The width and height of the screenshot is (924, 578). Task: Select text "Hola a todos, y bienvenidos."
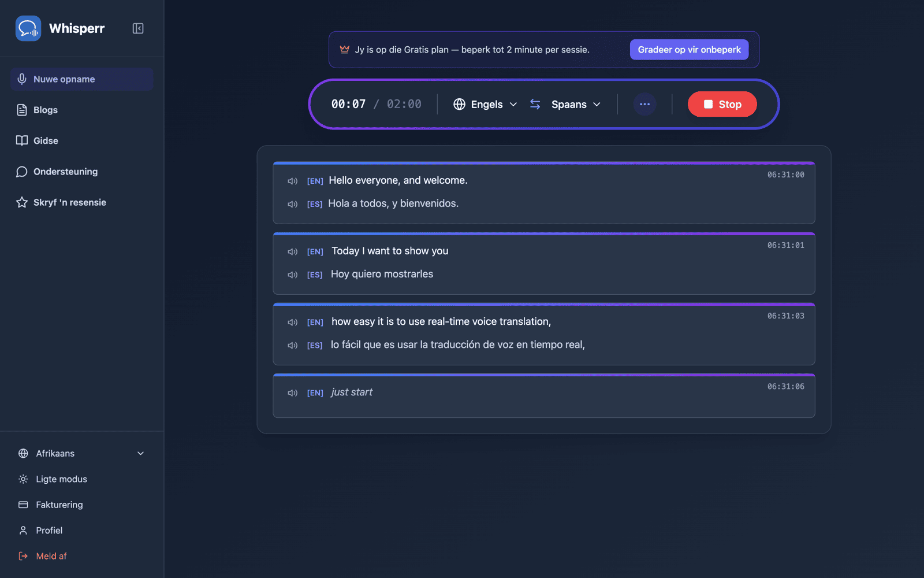pos(393,203)
